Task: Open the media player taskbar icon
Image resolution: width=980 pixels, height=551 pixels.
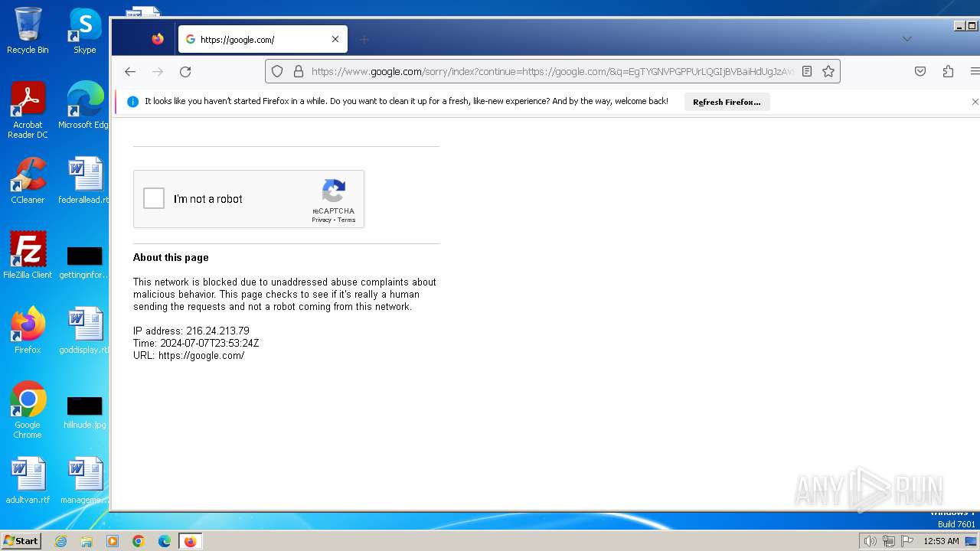Action: [x=113, y=541]
